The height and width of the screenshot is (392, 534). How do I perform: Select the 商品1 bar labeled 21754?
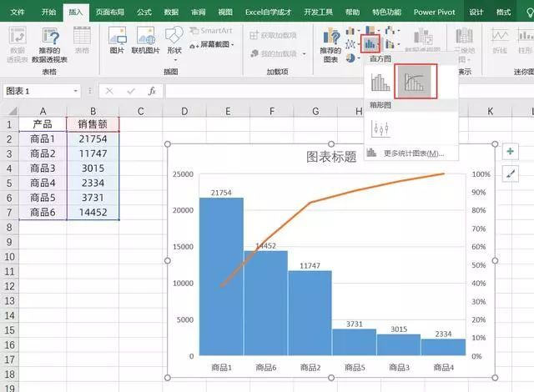(x=221, y=276)
